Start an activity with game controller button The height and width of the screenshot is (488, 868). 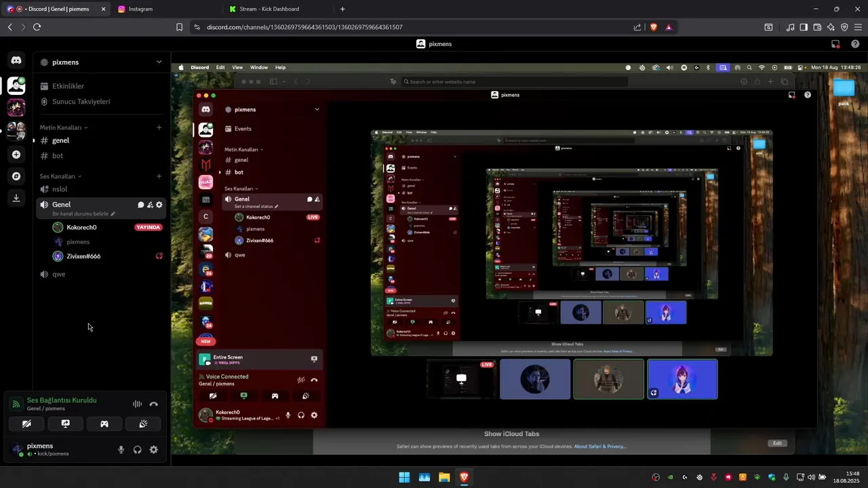pyautogui.click(x=104, y=424)
